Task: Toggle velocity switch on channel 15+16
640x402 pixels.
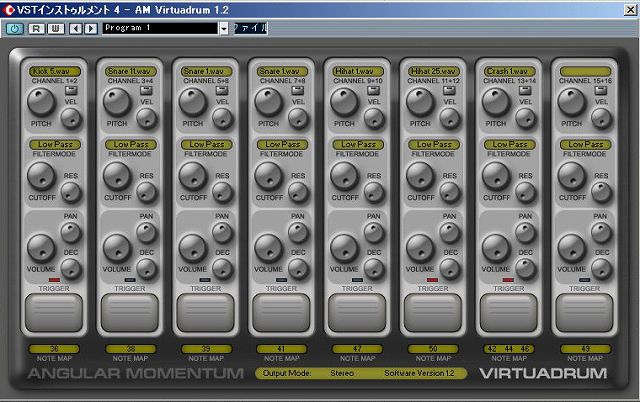Action: click(601, 90)
